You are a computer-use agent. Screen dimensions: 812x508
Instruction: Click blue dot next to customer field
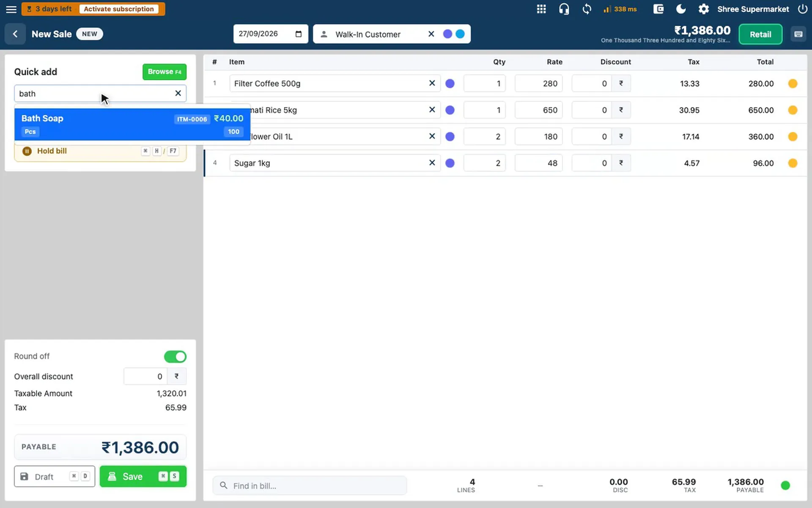click(x=460, y=34)
